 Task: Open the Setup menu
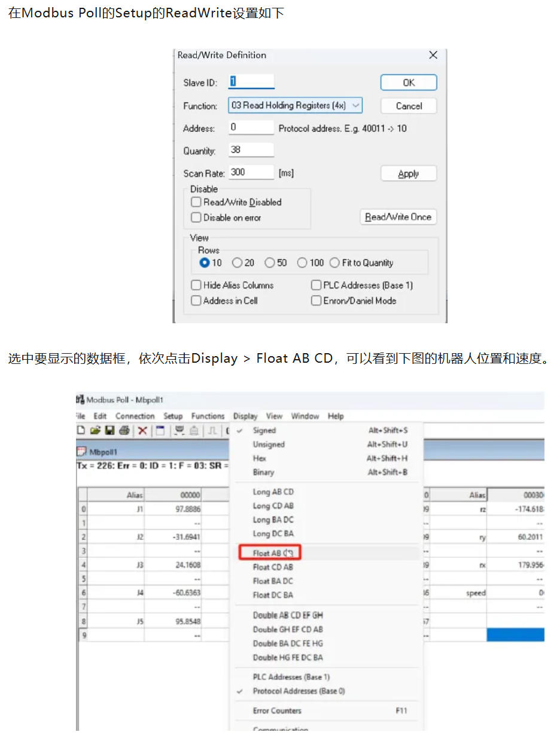(173, 416)
